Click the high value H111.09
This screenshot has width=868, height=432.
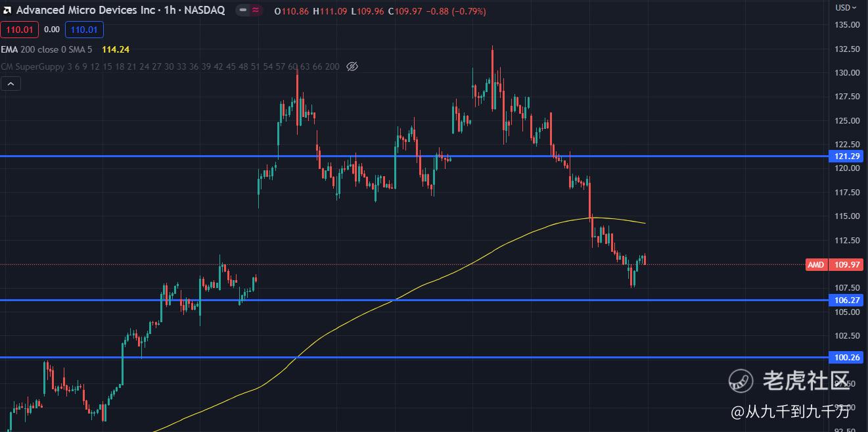331,11
